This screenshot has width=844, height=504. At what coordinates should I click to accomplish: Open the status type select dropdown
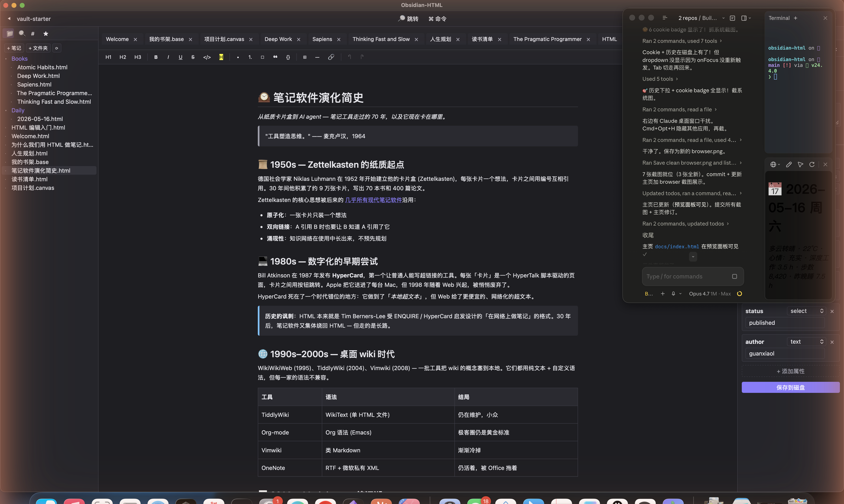(x=807, y=311)
